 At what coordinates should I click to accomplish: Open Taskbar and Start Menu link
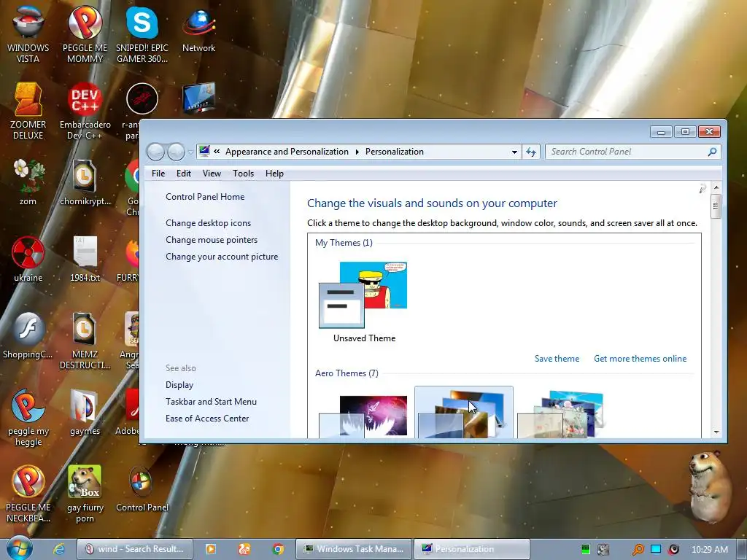pyautogui.click(x=211, y=402)
